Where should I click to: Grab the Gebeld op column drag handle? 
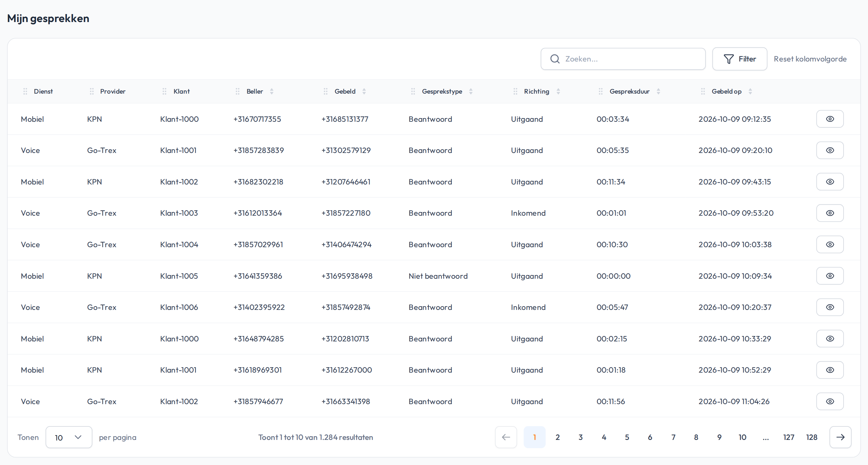[703, 91]
